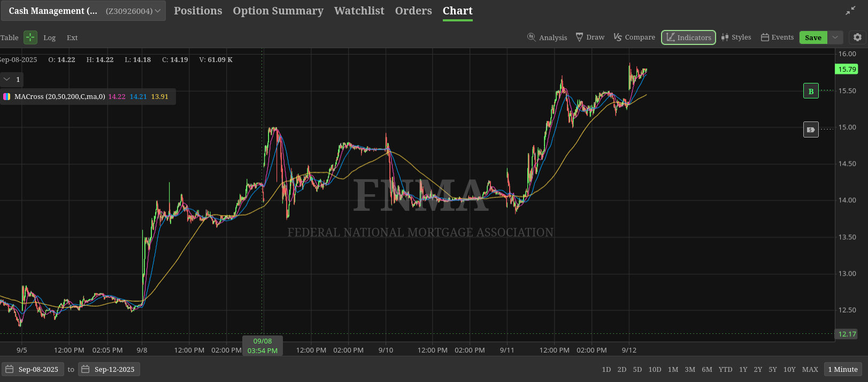
Task: Switch to the Orders tab
Action: click(x=413, y=11)
